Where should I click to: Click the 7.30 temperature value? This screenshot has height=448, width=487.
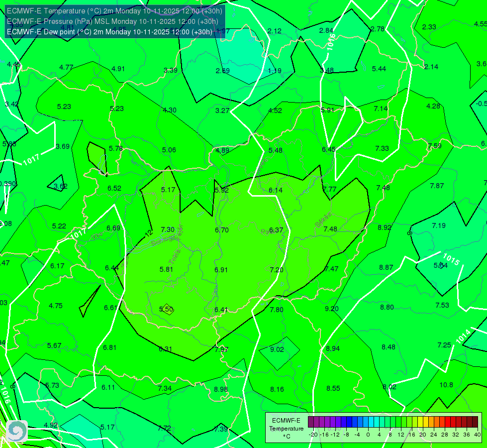point(168,230)
